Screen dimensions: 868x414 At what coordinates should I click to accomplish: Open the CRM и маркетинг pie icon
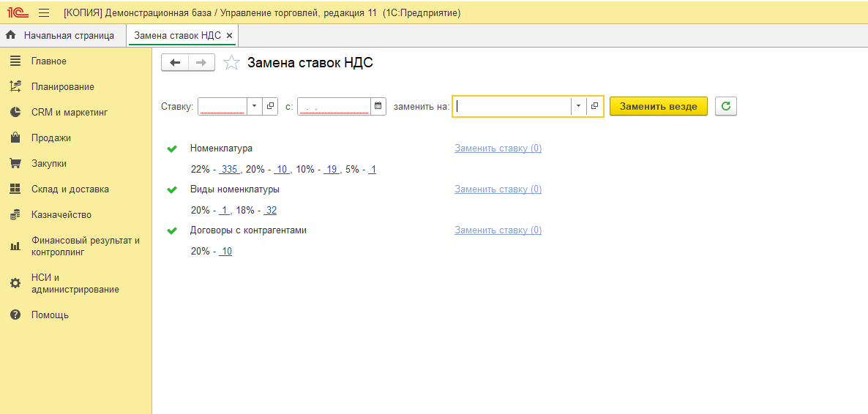pos(15,113)
